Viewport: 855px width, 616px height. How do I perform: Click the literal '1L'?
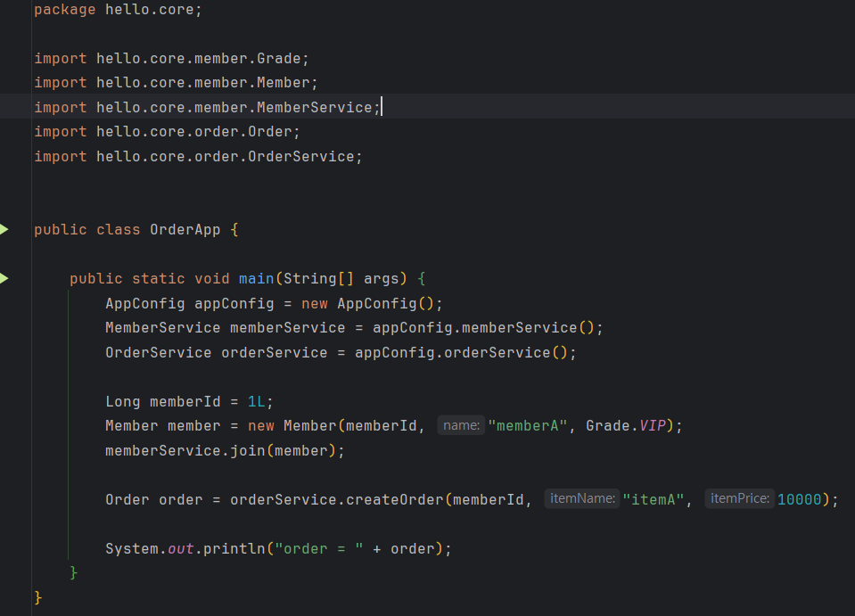tap(256, 402)
